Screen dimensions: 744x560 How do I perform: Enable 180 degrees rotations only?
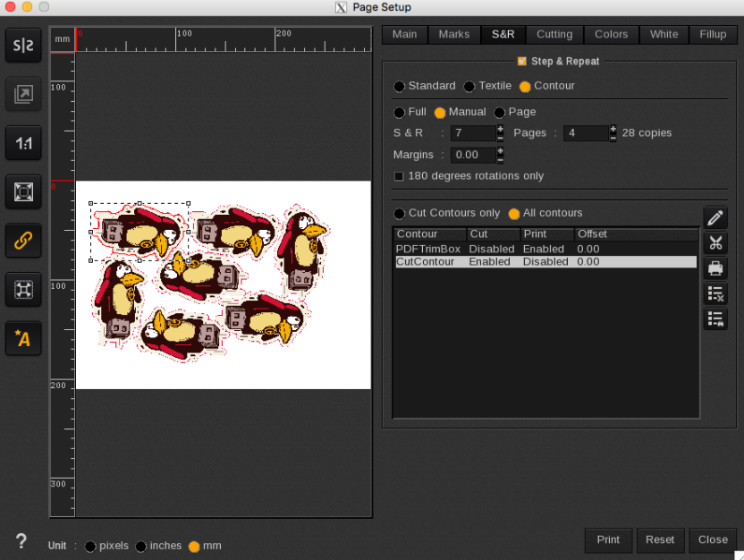(x=399, y=176)
